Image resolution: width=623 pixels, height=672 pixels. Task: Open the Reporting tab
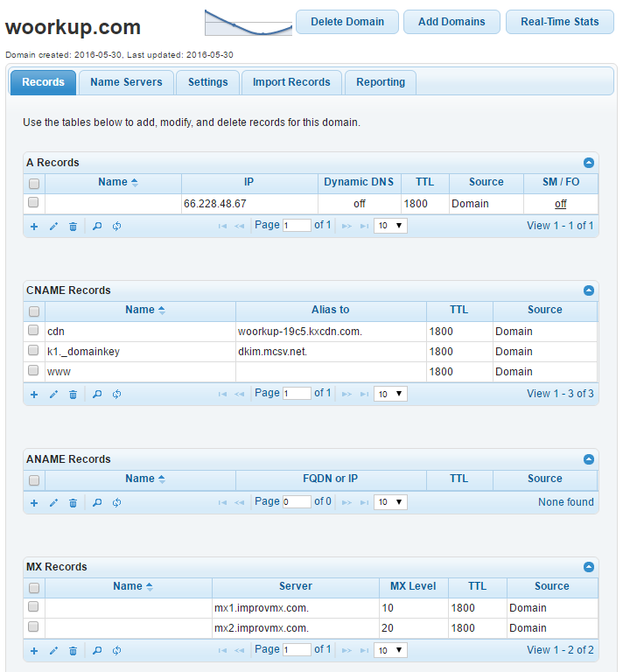(x=381, y=82)
